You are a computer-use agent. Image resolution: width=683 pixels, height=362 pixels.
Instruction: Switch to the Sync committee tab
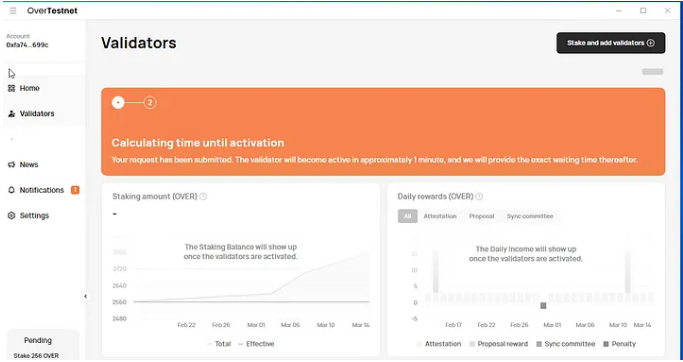[x=530, y=216]
